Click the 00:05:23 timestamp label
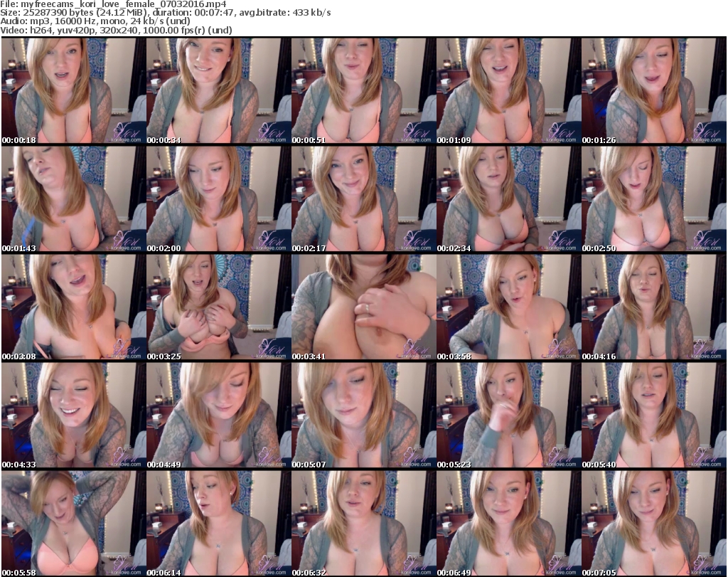The width and height of the screenshot is (728, 577). point(454,464)
